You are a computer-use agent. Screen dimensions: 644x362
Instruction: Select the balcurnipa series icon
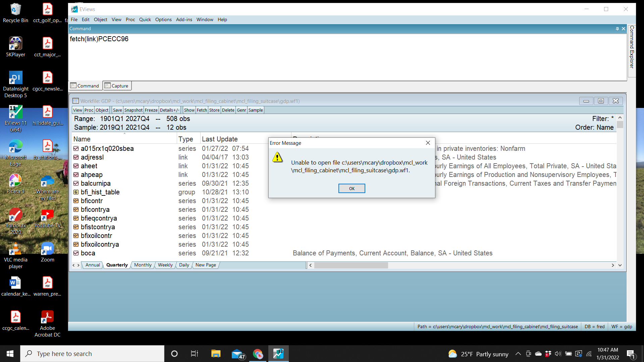76,183
